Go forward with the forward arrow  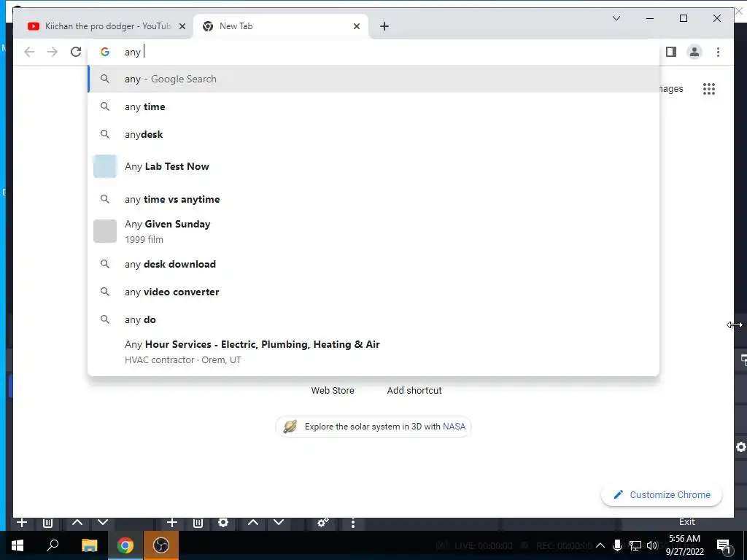(x=53, y=52)
